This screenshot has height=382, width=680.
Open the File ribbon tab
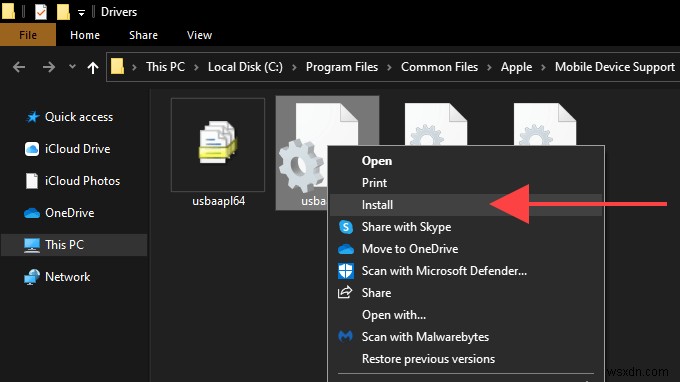pos(28,35)
